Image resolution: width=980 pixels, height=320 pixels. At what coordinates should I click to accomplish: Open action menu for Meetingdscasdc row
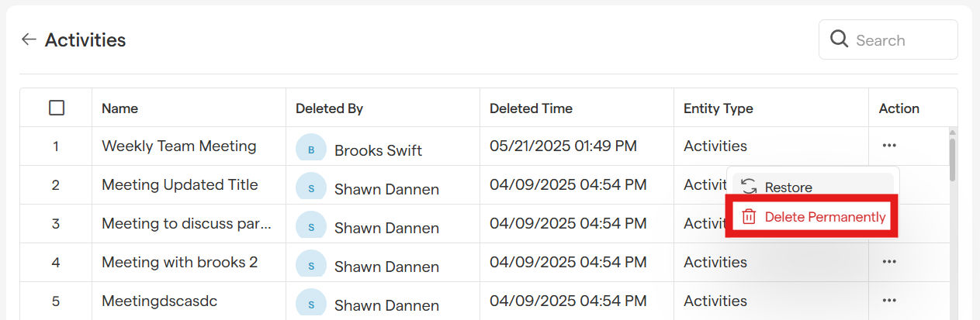pos(889,301)
